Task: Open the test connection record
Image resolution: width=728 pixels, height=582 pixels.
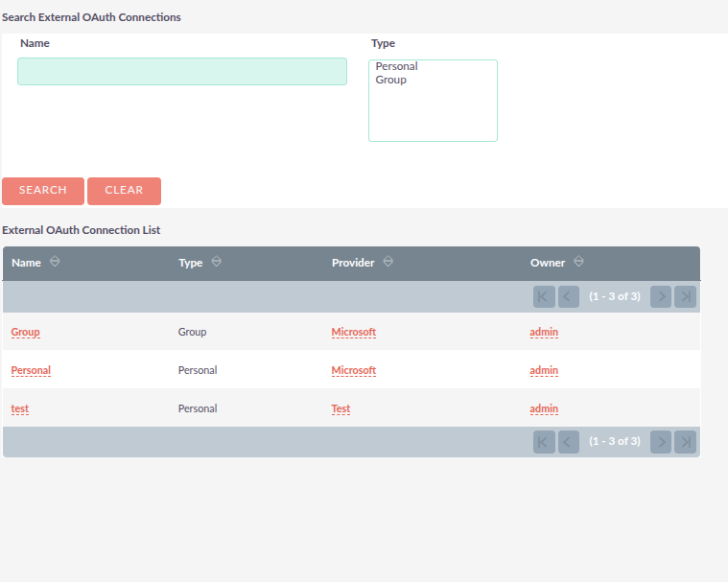Action: tap(20, 408)
